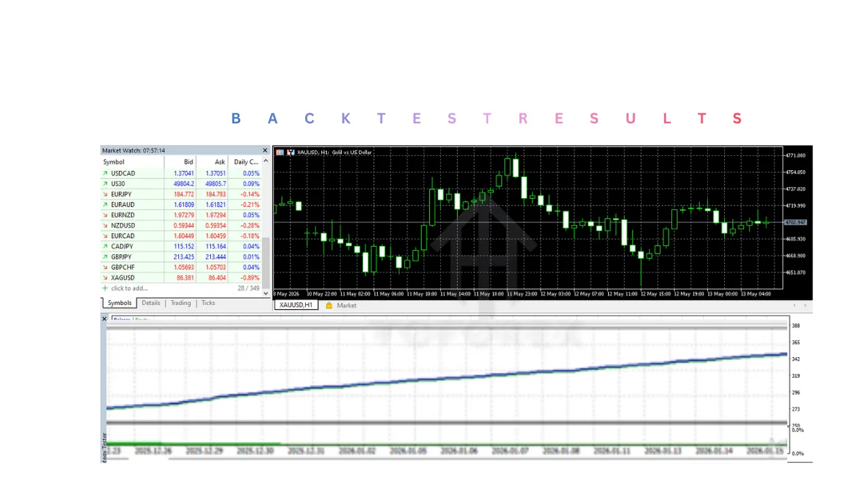Click the red down-arrow icon beside EURJPY
Image resolution: width=868 pixels, height=488 pixels.
(105, 195)
